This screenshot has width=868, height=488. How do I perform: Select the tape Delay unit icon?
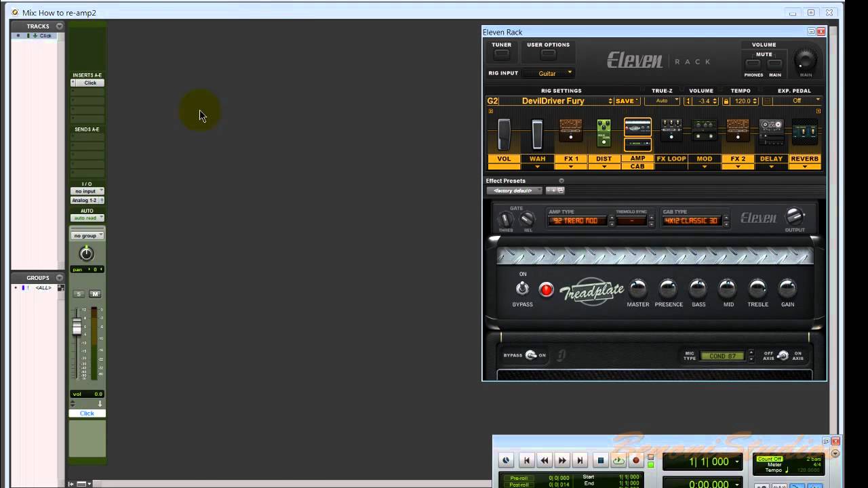(x=771, y=132)
